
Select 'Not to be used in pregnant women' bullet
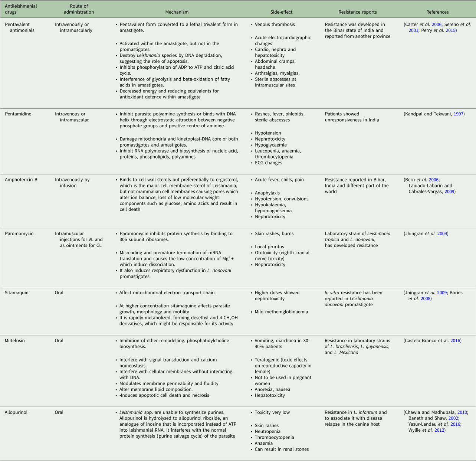(x=283, y=380)
